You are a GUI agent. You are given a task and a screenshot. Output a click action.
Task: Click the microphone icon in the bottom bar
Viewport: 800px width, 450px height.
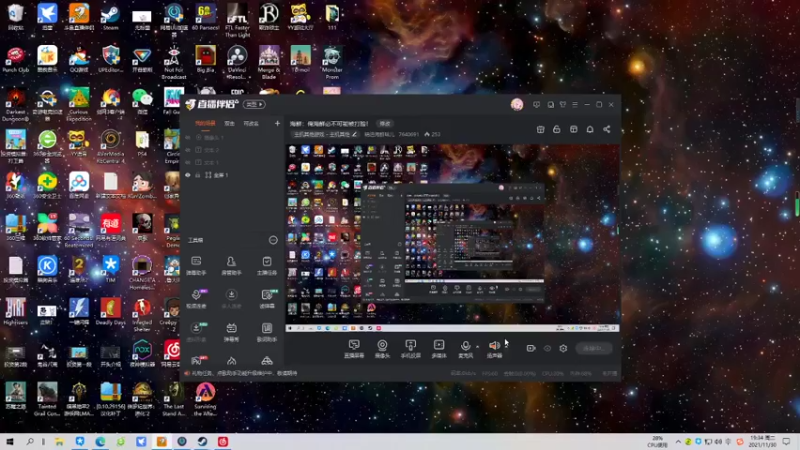click(x=465, y=346)
